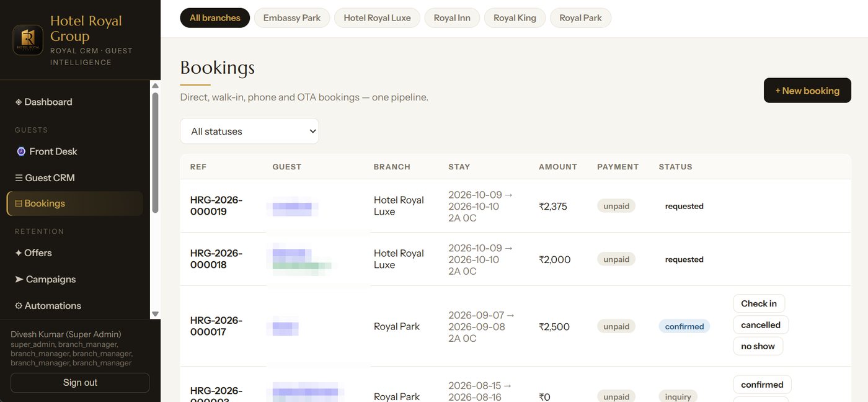
Task: Create a new booking
Action: point(807,91)
